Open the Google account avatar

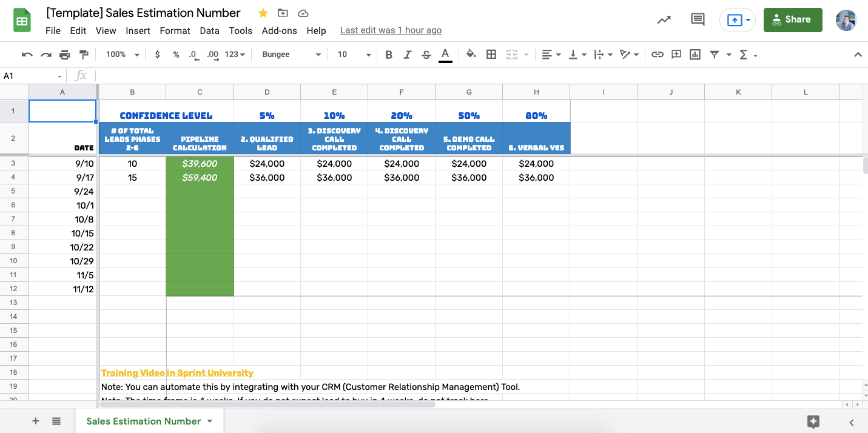pyautogui.click(x=846, y=20)
